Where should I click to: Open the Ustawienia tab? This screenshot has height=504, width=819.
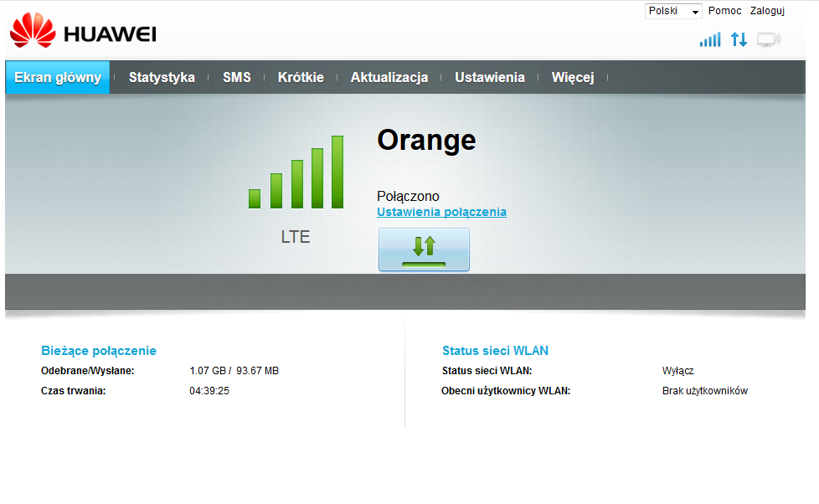pyautogui.click(x=490, y=78)
